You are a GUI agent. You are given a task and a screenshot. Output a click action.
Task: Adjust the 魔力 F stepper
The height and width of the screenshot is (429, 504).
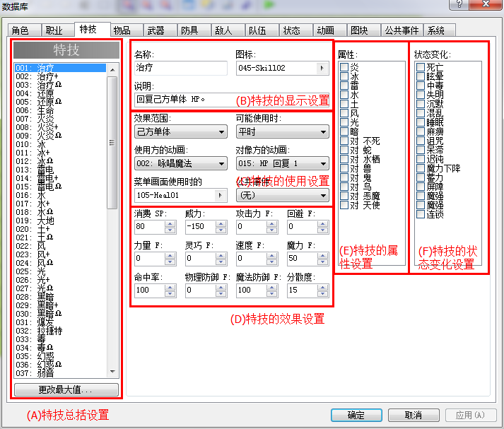point(323,259)
